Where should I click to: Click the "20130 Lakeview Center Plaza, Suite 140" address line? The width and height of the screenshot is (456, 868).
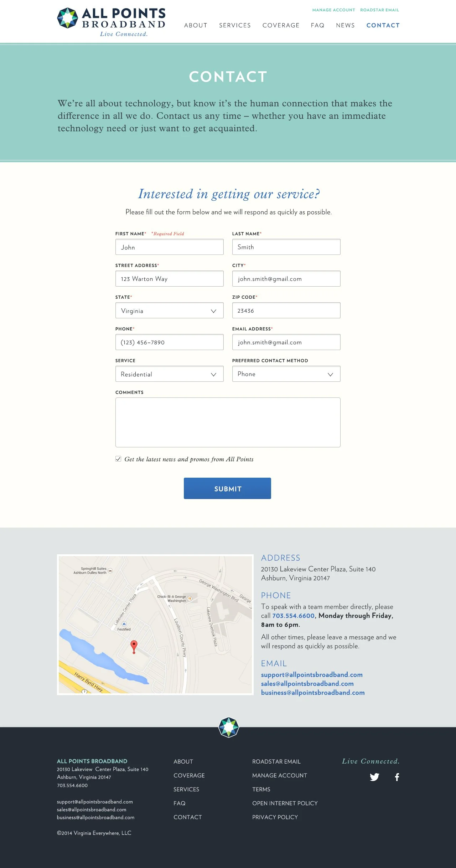click(318, 569)
